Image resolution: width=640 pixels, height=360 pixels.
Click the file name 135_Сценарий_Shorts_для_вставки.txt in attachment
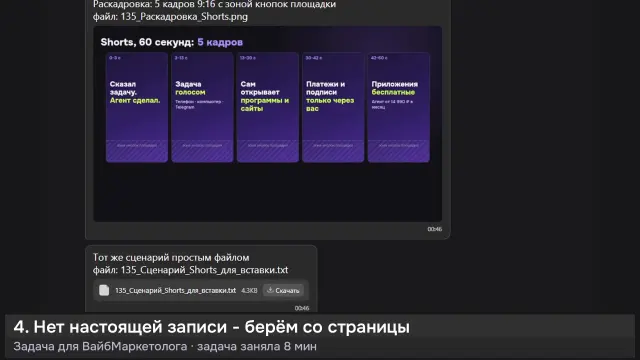[176, 290]
